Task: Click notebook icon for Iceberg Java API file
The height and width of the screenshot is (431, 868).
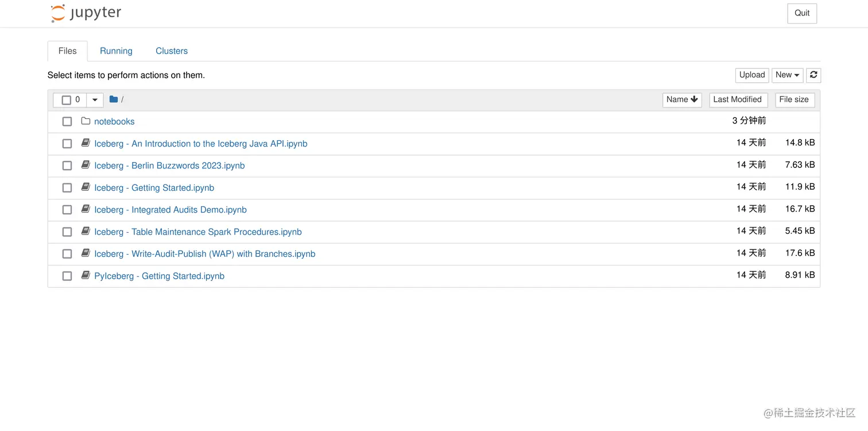Action: coord(86,143)
